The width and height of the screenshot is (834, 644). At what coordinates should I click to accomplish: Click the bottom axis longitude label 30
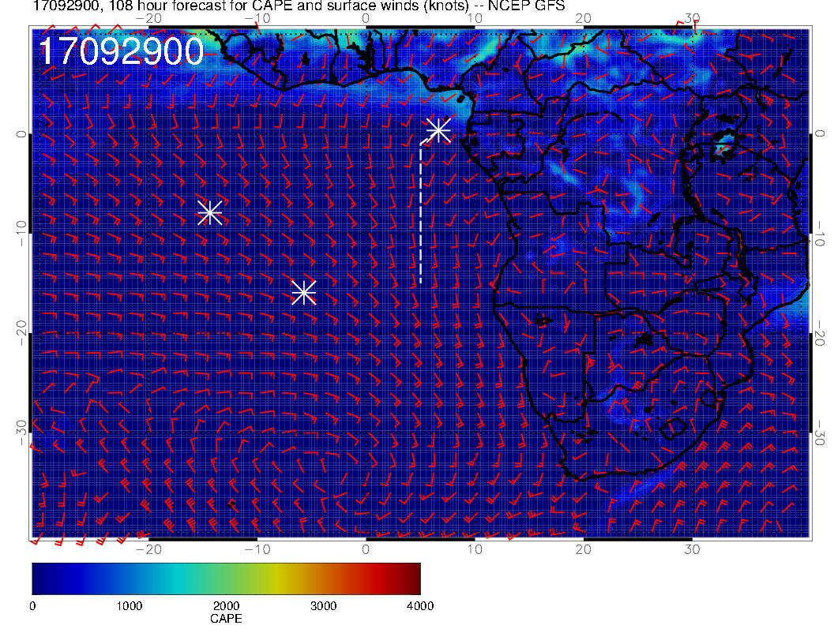692,549
